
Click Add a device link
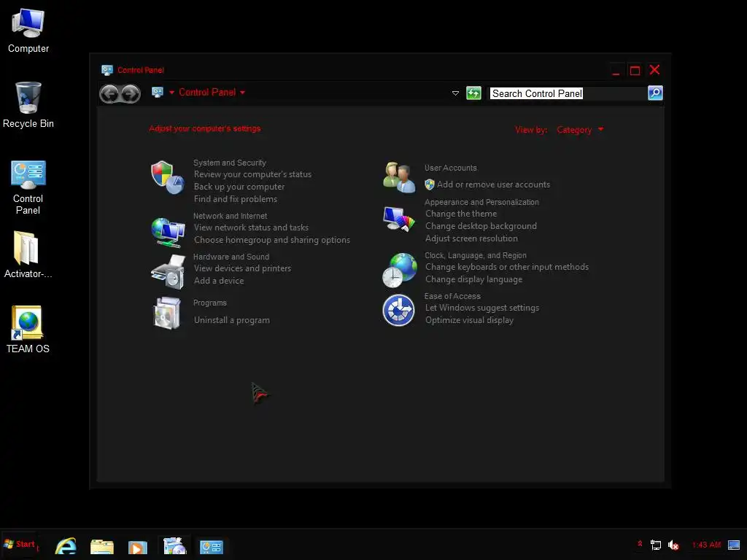(x=219, y=281)
